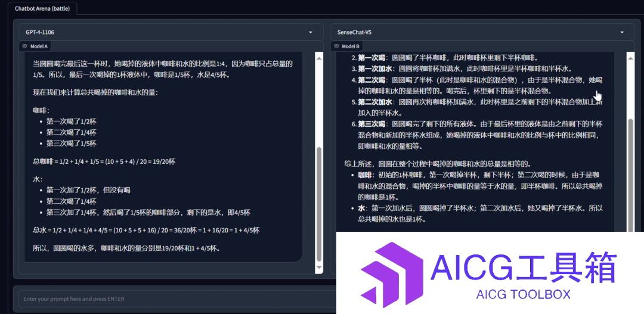Click the '咖啡：' heading in Model A
This screenshot has width=644, height=314.
(42, 110)
